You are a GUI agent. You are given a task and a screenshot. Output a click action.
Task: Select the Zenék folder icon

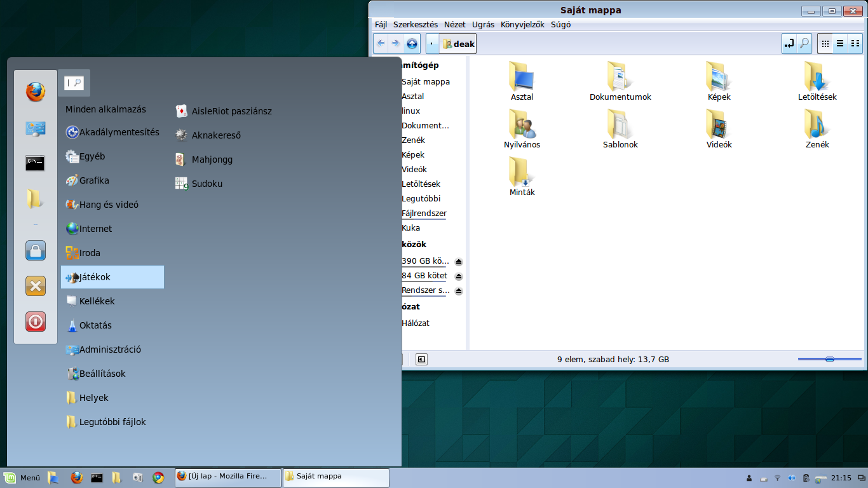point(817,125)
